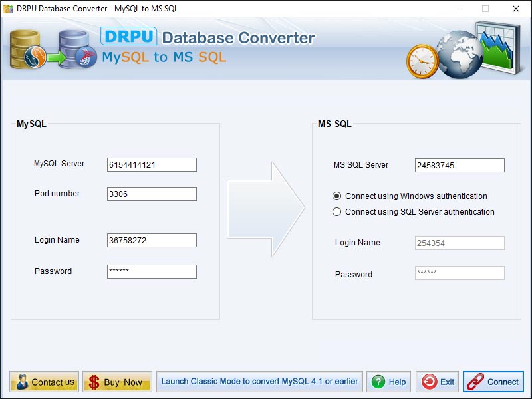Click the Help button
This screenshot has width=532, height=399.
click(388, 382)
